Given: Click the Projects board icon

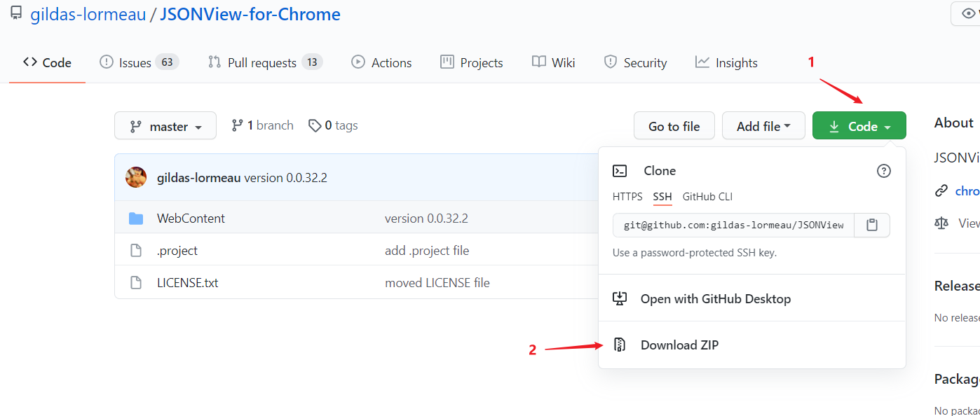Looking at the screenshot, I should click(x=447, y=62).
